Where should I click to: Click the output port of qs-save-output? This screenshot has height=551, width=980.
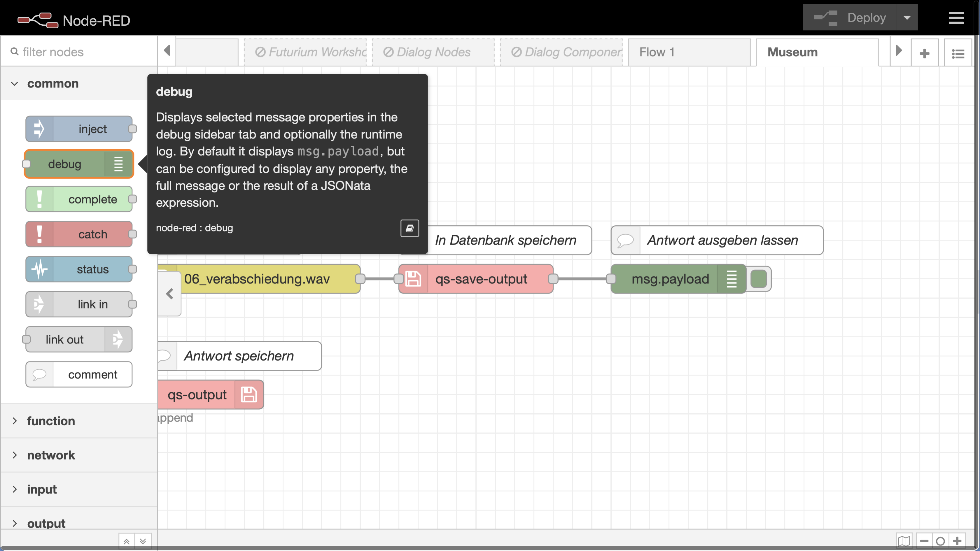[x=553, y=279]
